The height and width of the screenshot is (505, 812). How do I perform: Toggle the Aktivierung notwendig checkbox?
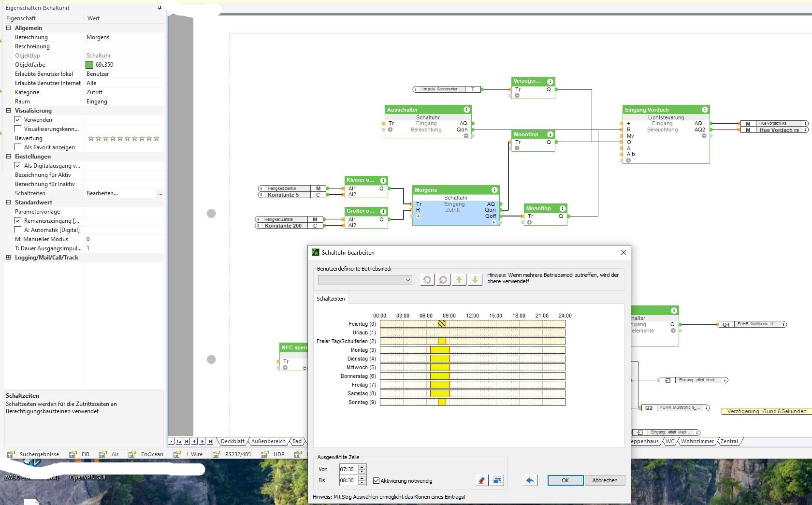pyautogui.click(x=377, y=481)
